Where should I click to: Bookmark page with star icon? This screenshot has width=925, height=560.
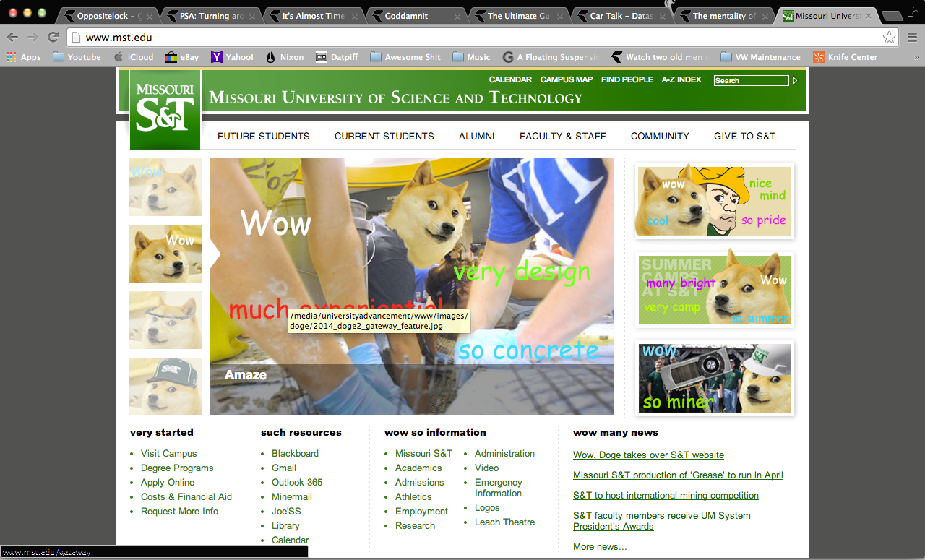(x=889, y=38)
